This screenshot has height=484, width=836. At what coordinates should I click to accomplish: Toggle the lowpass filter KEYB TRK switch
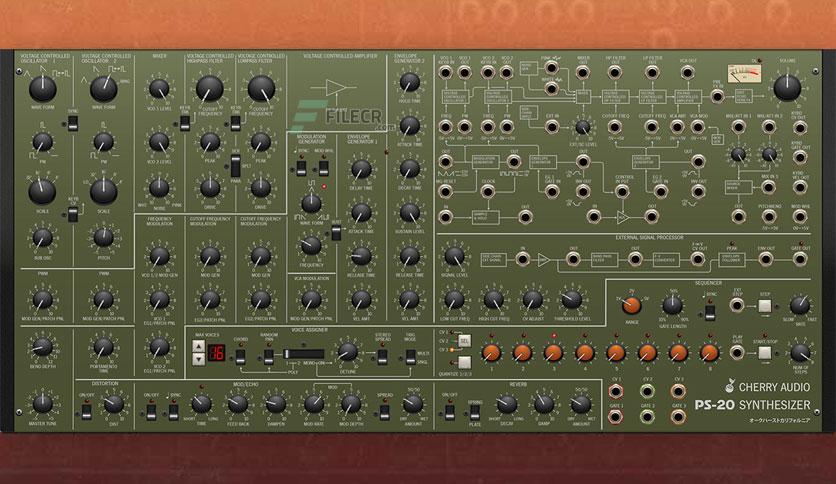coord(235,124)
